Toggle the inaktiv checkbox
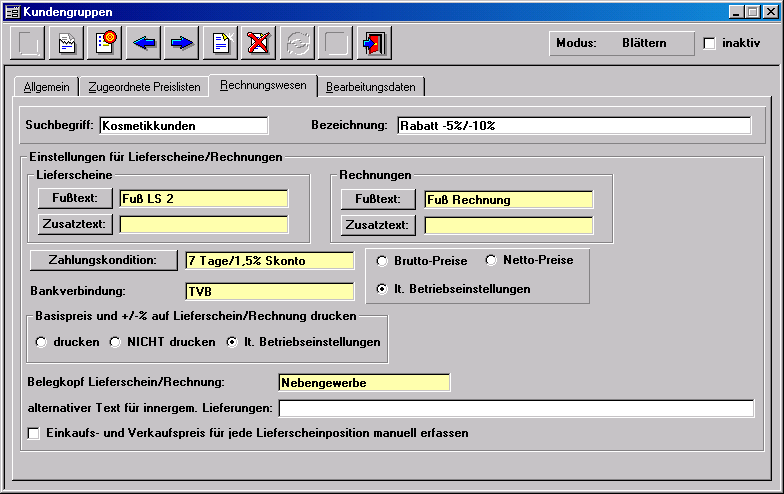 click(710, 44)
